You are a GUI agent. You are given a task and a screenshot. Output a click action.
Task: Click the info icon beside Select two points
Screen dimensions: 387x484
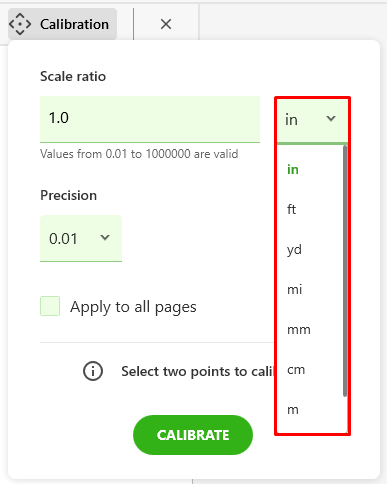pyautogui.click(x=93, y=371)
